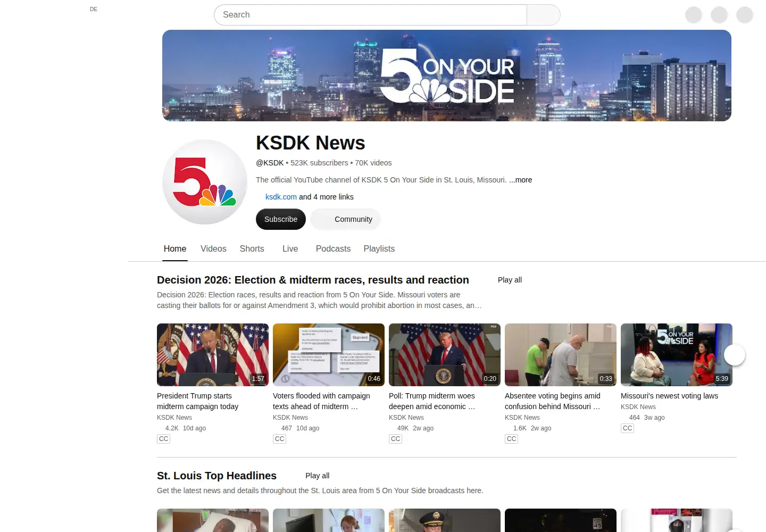Click the CC badge under Absentee voting video

[x=511, y=439]
